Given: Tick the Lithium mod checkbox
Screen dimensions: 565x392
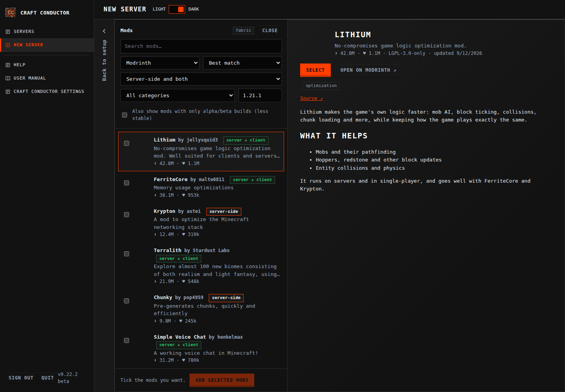Looking at the screenshot, I should [x=126, y=143].
